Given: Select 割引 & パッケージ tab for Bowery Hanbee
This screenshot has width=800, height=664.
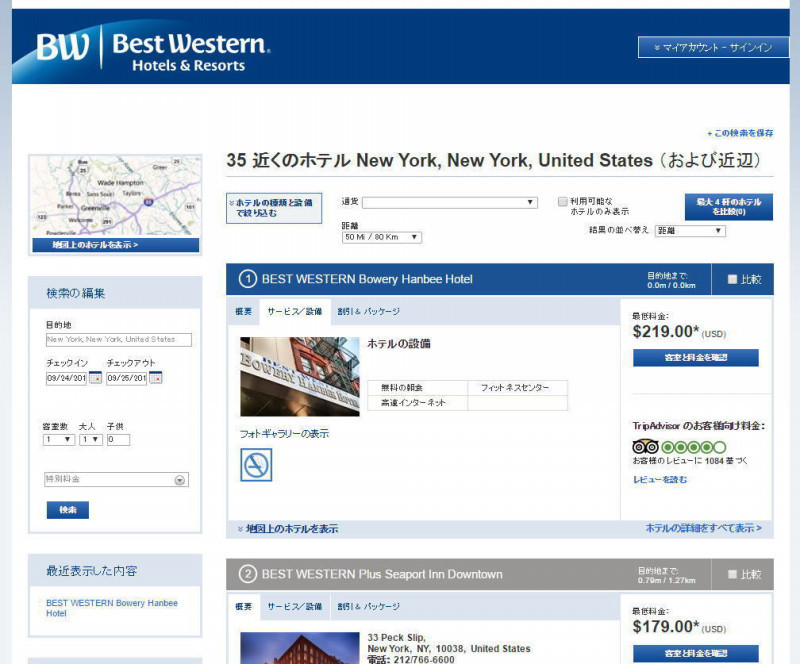Looking at the screenshot, I should tap(368, 311).
